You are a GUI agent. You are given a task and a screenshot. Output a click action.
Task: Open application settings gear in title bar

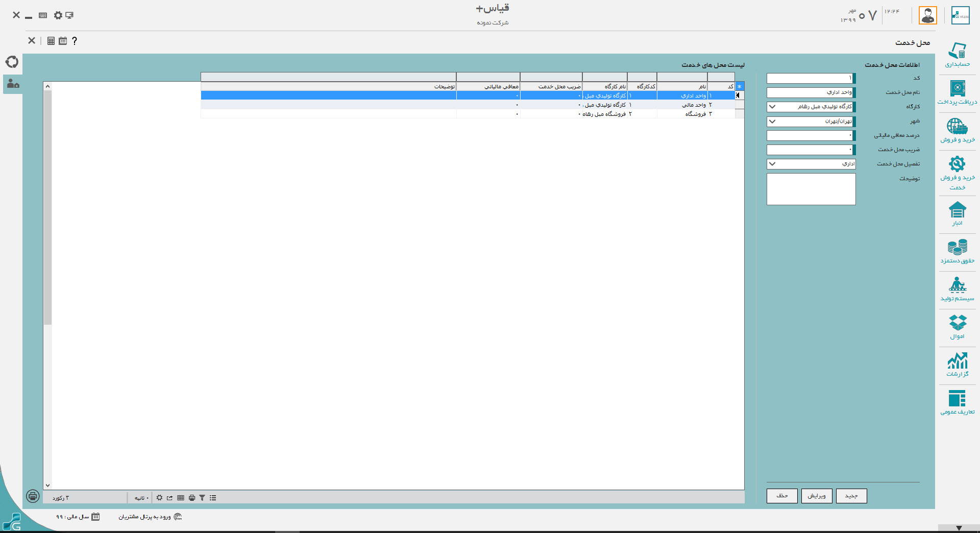click(x=58, y=15)
